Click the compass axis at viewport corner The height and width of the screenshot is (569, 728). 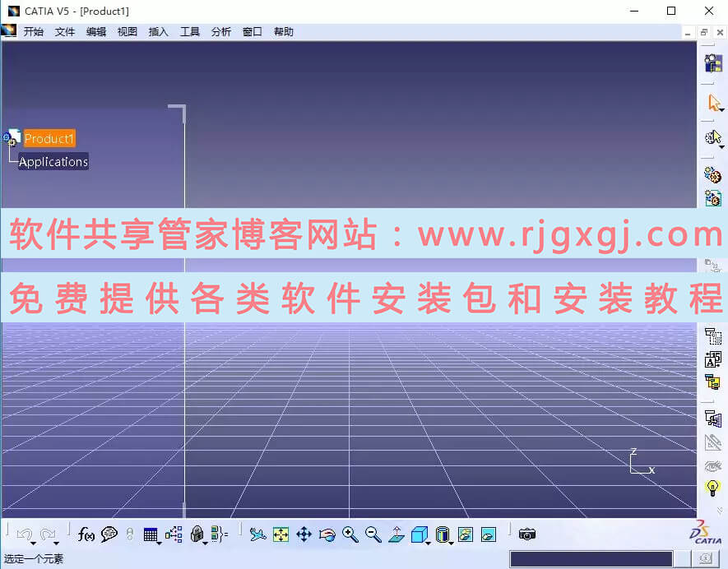point(642,460)
